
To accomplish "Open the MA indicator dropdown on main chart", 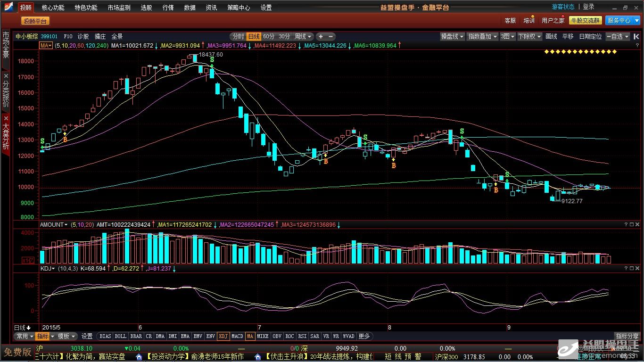I will click(x=46, y=46).
